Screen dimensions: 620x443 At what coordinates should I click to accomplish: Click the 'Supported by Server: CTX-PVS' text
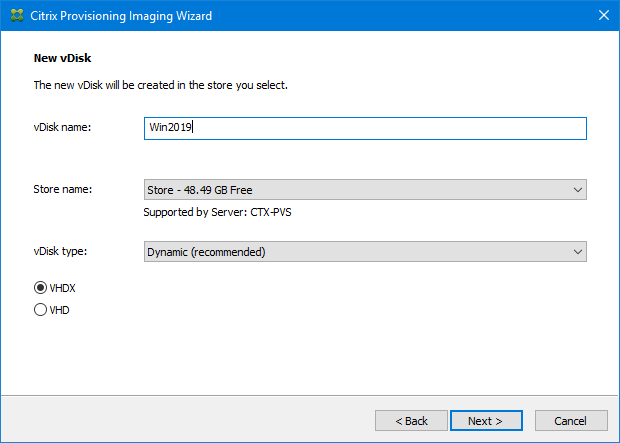pyautogui.click(x=217, y=212)
